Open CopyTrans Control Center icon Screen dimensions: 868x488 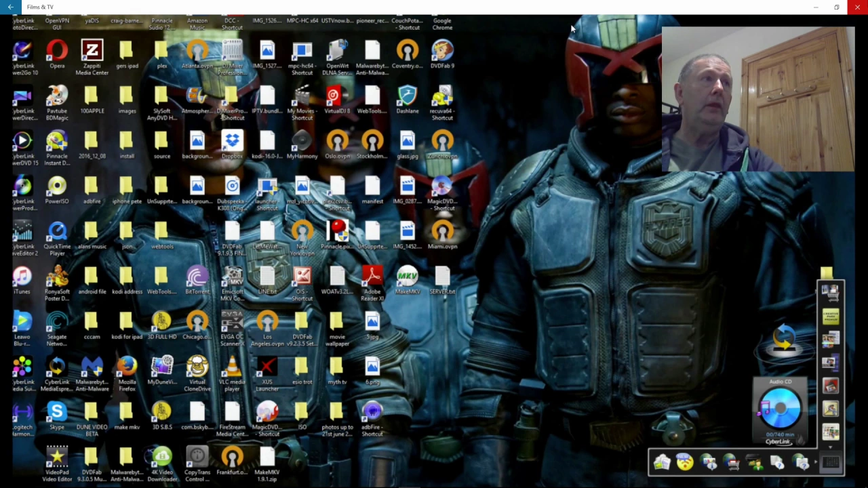tap(197, 464)
